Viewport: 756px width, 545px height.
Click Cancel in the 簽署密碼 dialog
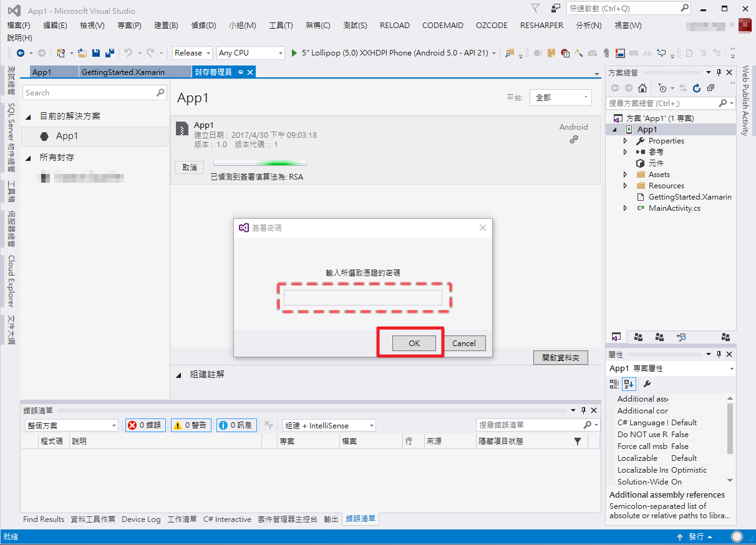point(463,343)
